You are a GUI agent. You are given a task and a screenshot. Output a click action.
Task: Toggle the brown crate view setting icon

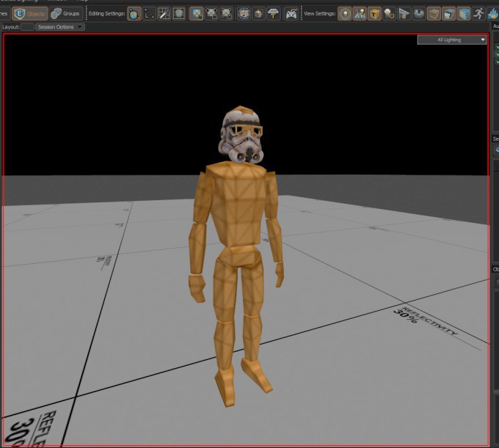point(434,14)
